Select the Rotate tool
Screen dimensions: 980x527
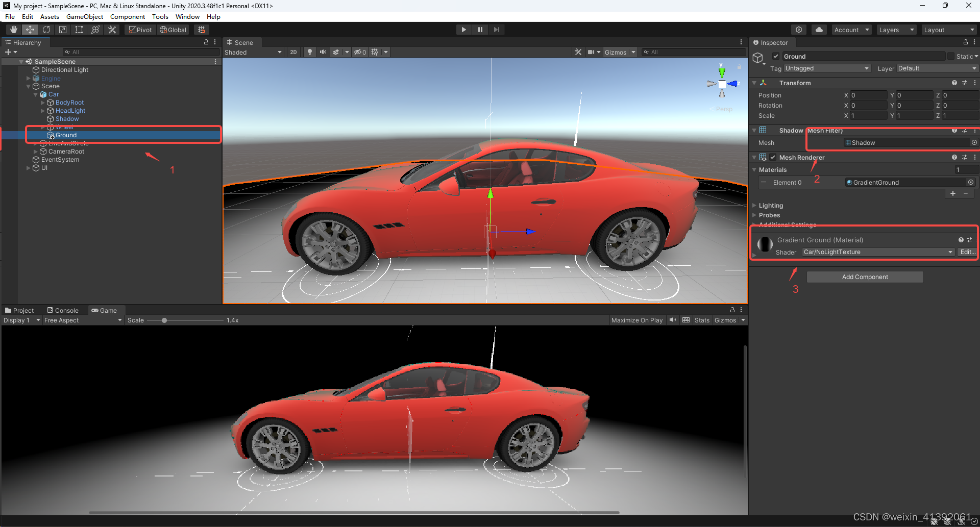pyautogui.click(x=46, y=29)
